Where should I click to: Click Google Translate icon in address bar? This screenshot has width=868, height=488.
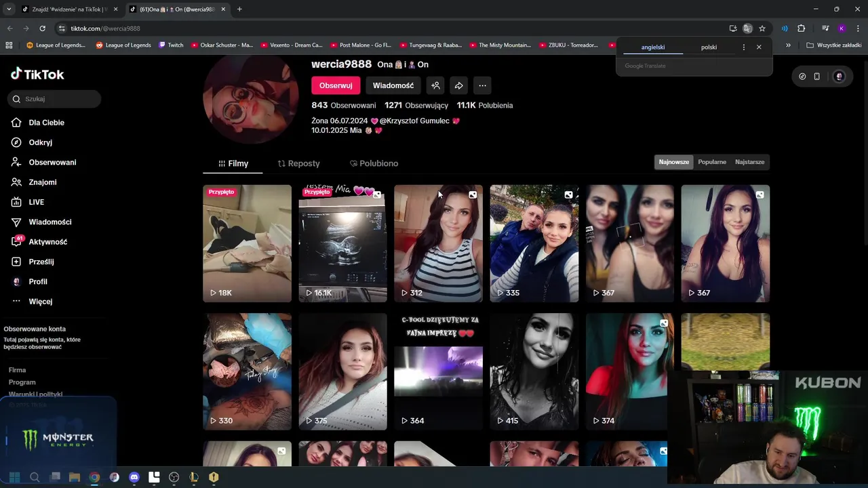(x=747, y=28)
